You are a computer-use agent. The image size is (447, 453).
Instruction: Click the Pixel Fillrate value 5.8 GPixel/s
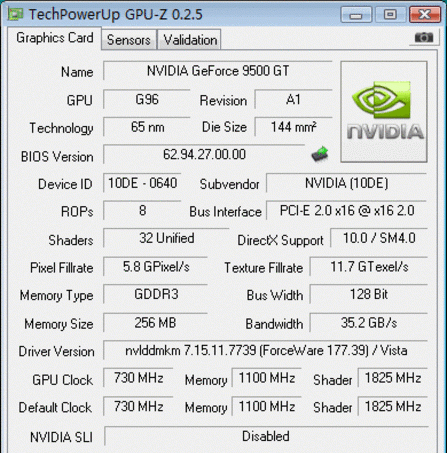156,266
